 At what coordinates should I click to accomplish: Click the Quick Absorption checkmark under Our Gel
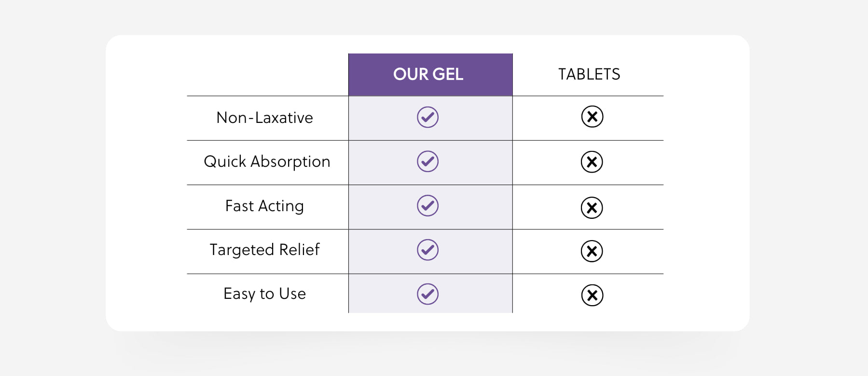tap(427, 161)
